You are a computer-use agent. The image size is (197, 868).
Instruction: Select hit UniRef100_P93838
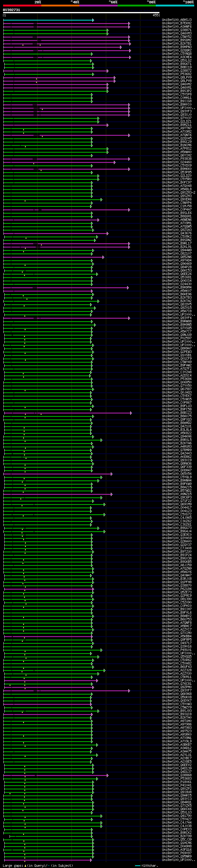tap(177, 159)
